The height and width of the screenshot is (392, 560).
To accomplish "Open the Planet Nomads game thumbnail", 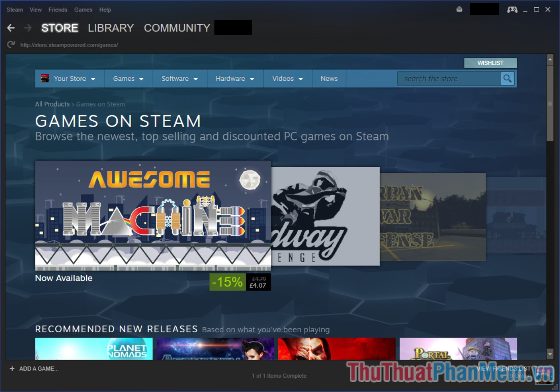I will click(94, 349).
